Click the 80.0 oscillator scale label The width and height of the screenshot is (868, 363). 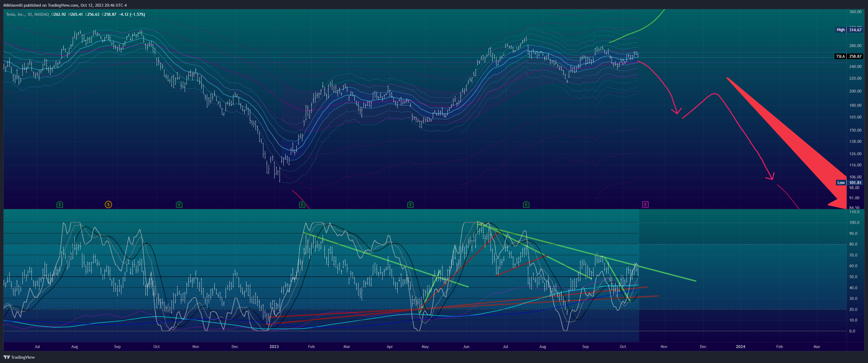853,244
